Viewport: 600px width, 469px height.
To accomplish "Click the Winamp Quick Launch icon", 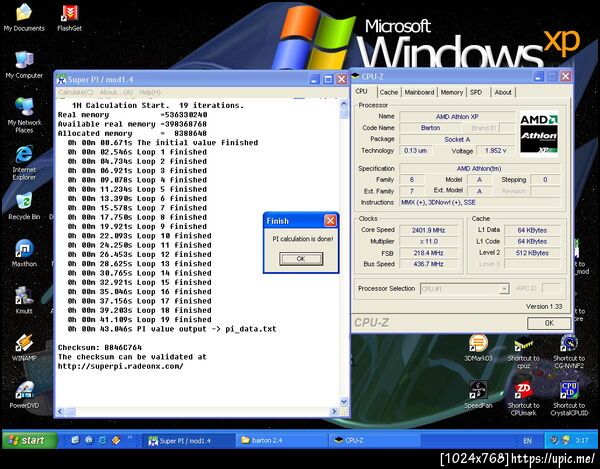I will 116,440.
